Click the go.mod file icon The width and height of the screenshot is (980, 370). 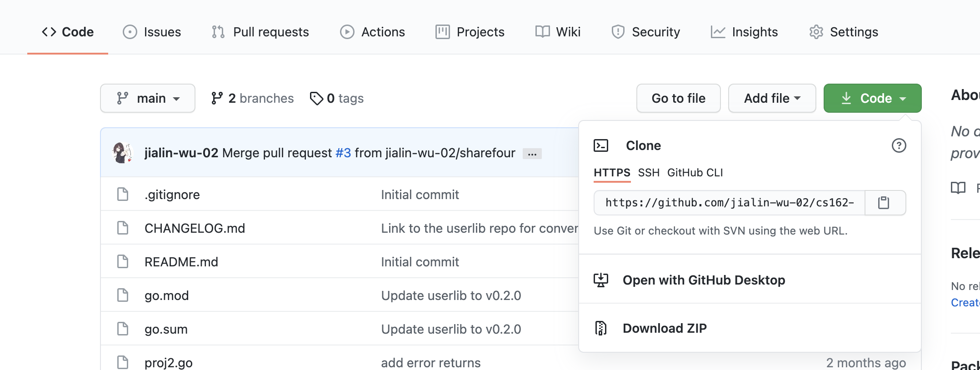pos(123,295)
